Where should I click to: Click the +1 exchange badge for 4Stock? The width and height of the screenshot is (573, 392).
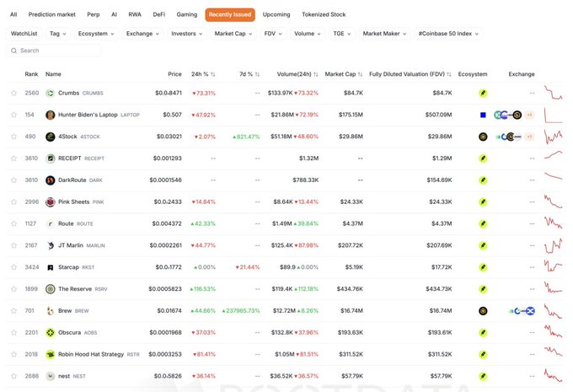[x=529, y=137]
